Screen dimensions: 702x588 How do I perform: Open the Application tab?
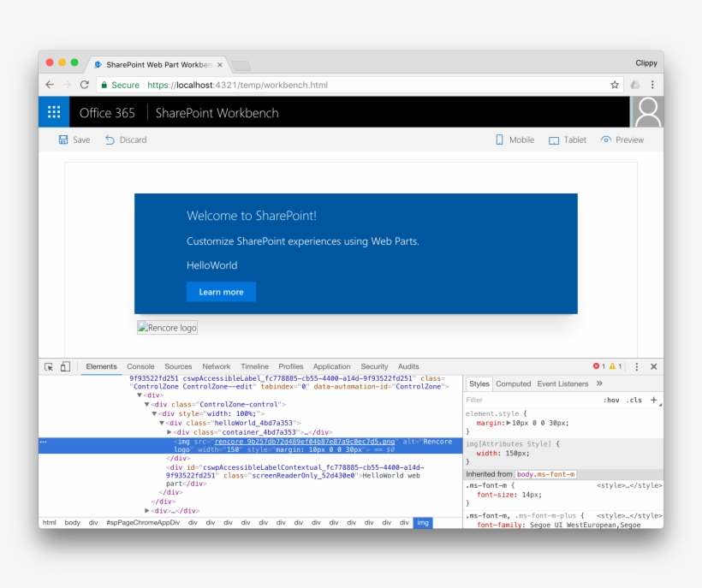pos(332,366)
